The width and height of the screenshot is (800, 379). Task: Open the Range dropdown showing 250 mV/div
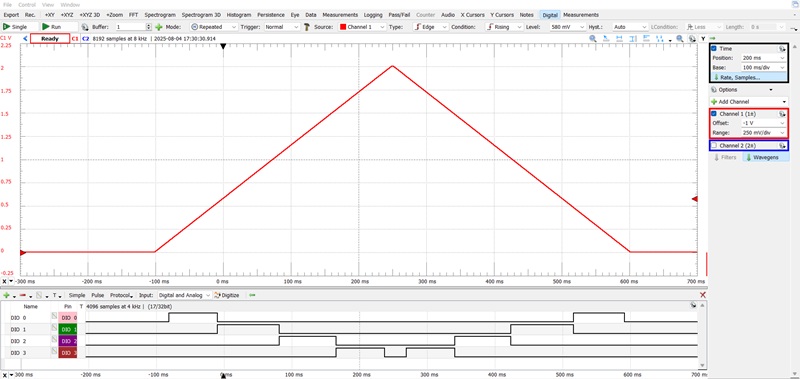tap(764, 133)
